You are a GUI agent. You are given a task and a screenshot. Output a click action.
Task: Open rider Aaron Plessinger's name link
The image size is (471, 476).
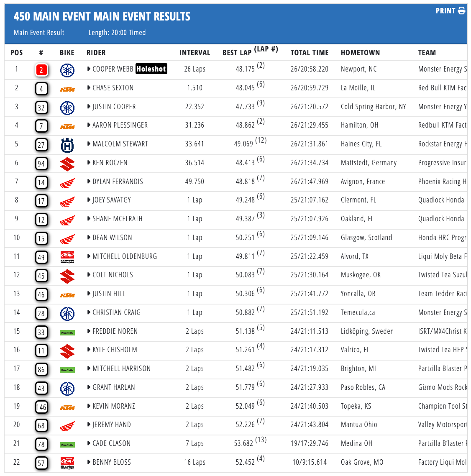tap(120, 125)
